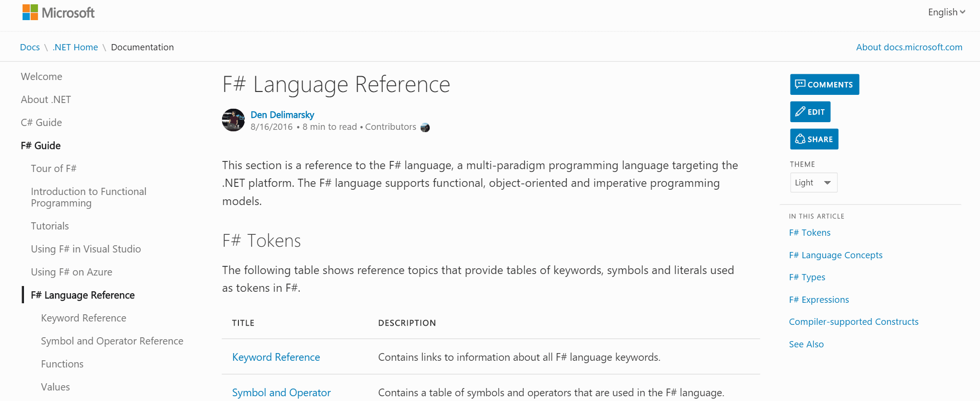This screenshot has height=401, width=980.
Task: Click the Contributors label
Action: click(x=390, y=127)
